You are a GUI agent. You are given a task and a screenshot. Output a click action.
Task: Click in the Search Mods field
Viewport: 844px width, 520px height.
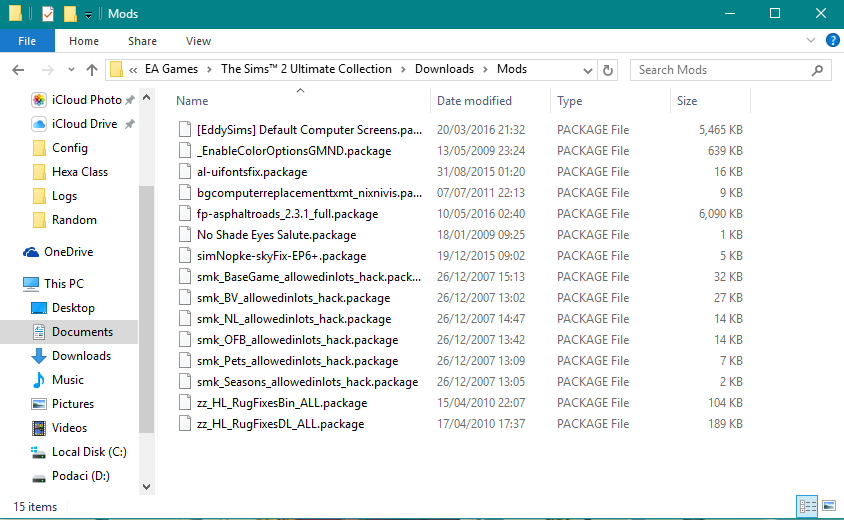pos(720,70)
